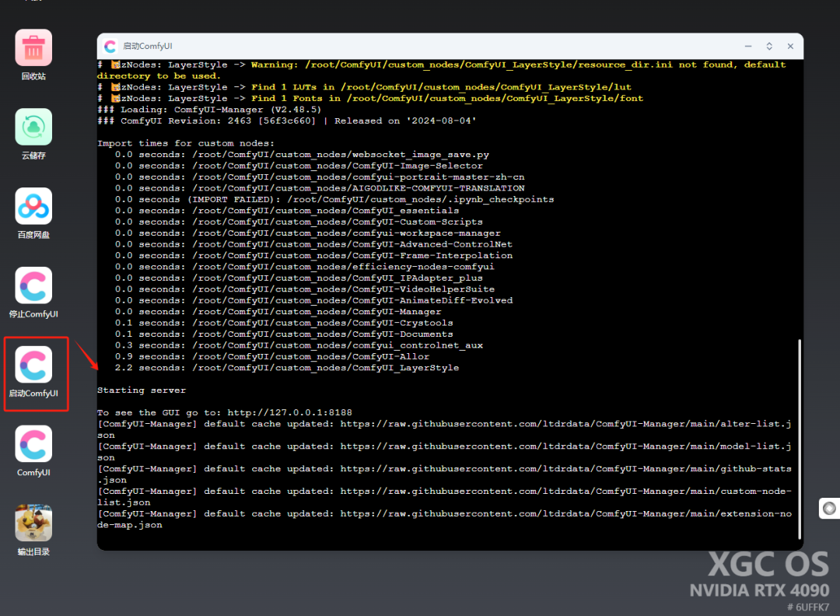Click the ComfyUI_LayerStyle 2.2 seconds line
Viewport: 840px width, 616px height.
coord(286,367)
